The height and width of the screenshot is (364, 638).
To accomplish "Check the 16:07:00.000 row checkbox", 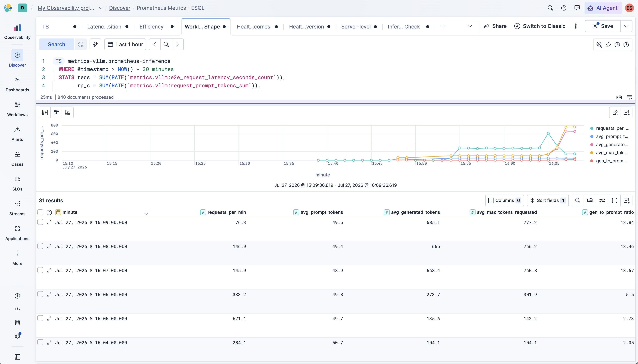I will (x=40, y=270).
